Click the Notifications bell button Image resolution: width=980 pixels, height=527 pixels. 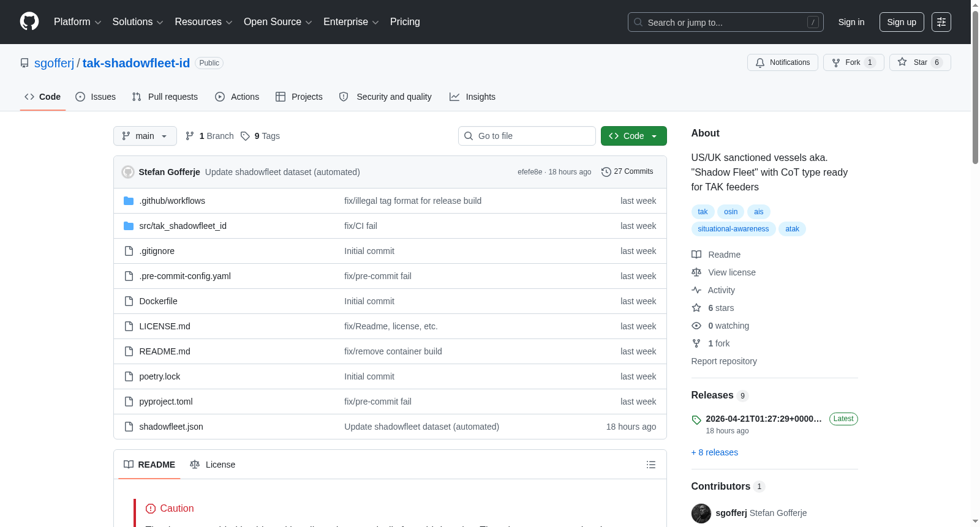pos(782,62)
